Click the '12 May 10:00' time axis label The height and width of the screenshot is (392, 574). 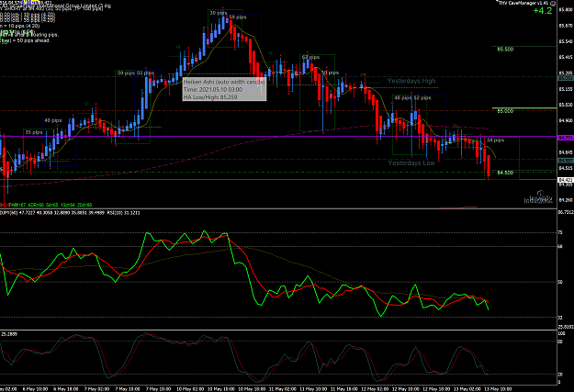click(405, 388)
